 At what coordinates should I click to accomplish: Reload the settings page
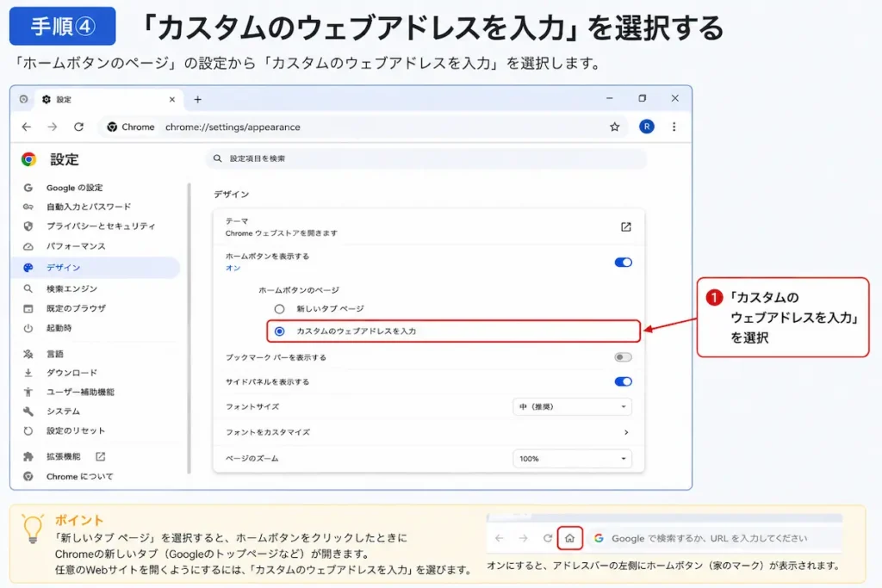[78, 127]
